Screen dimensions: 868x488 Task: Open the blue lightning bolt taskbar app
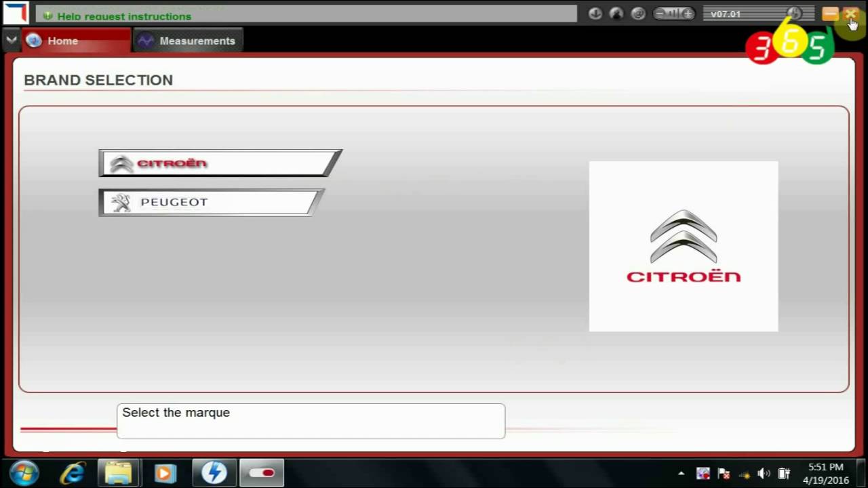[x=214, y=472]
